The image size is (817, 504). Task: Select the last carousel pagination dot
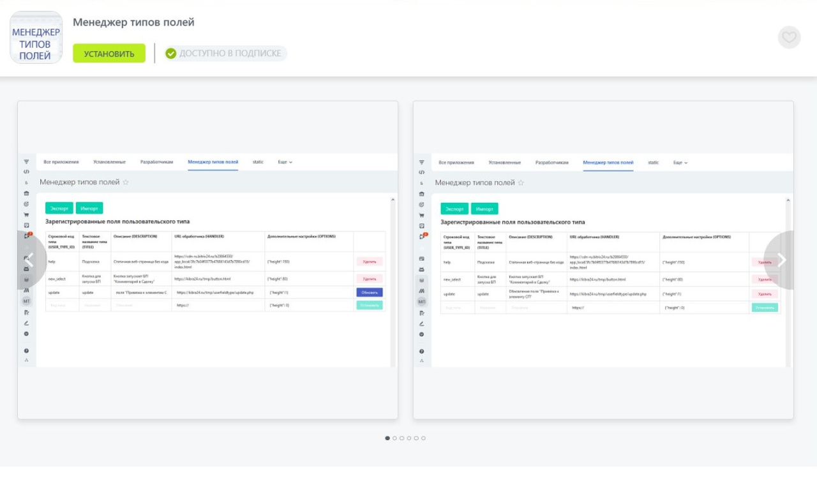tap(423, 438)
